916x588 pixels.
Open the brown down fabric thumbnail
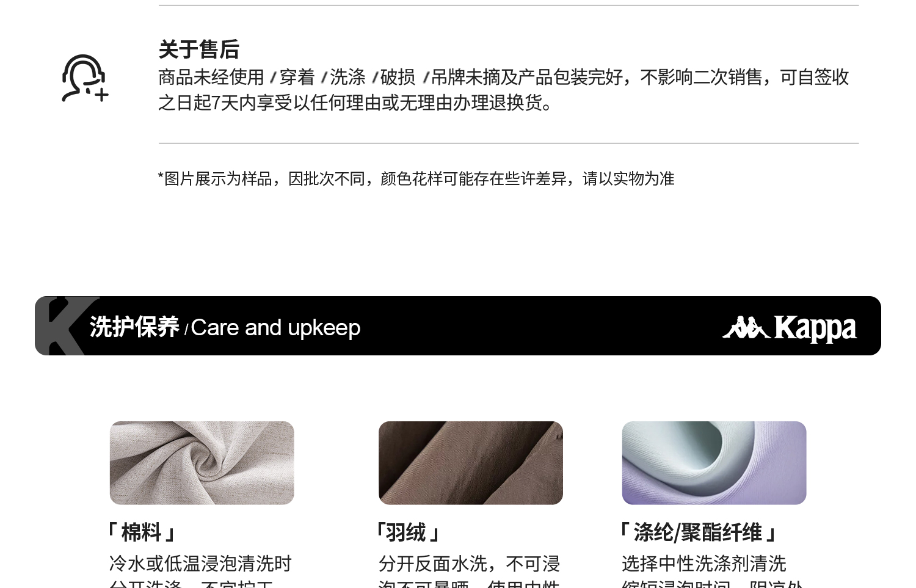(x=470, y=463)
